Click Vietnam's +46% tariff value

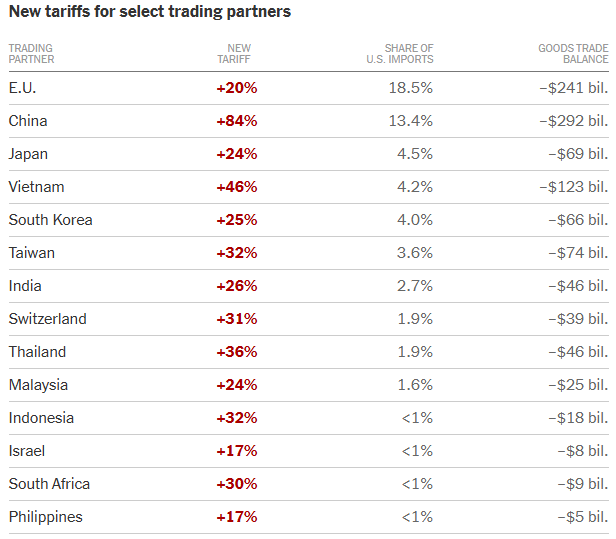coord(236,187)
